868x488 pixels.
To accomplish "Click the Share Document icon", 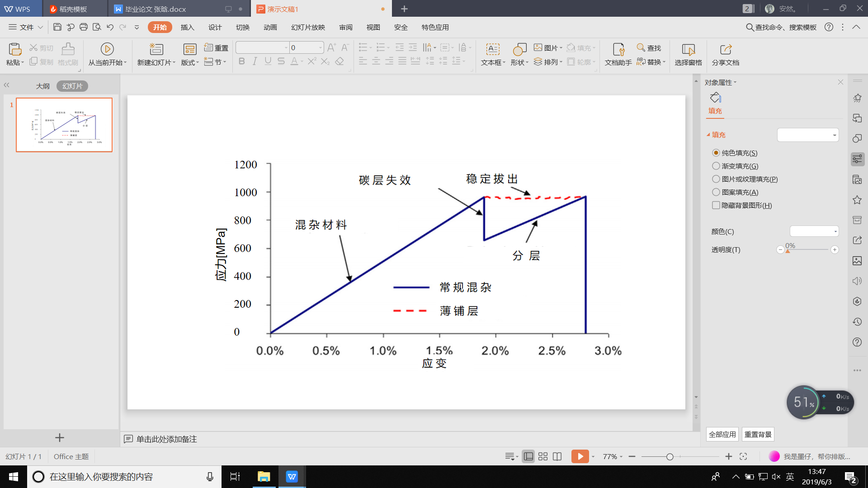I will pyautogui.click(x=725, y=49).
